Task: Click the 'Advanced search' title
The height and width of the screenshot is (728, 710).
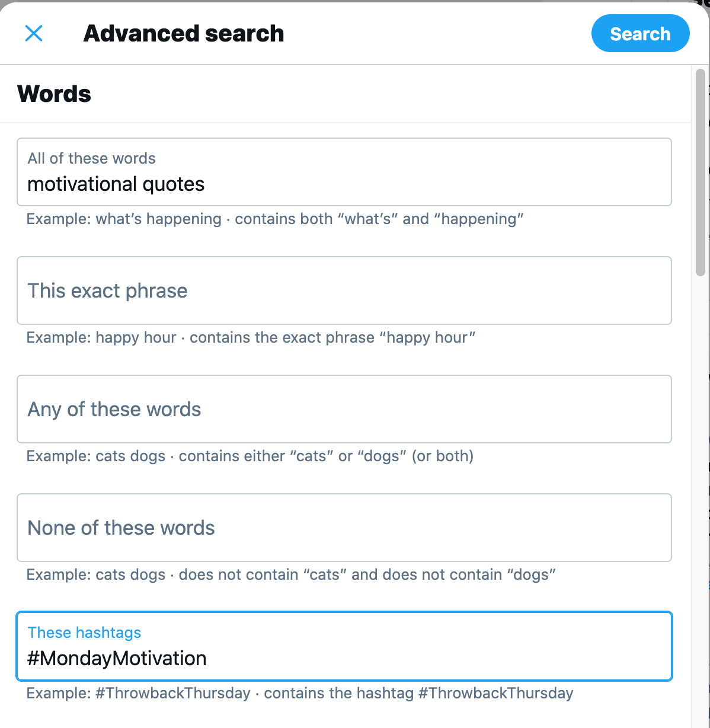Action: pos(184,34)
